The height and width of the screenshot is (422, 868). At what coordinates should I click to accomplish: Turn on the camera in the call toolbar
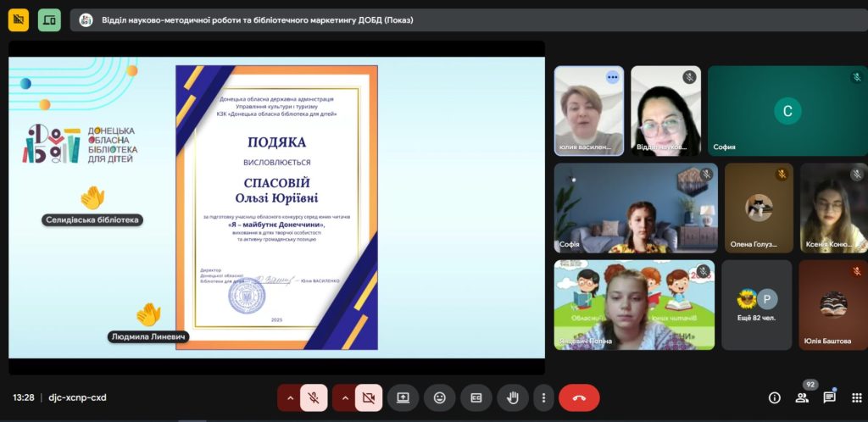coord(368,397)
